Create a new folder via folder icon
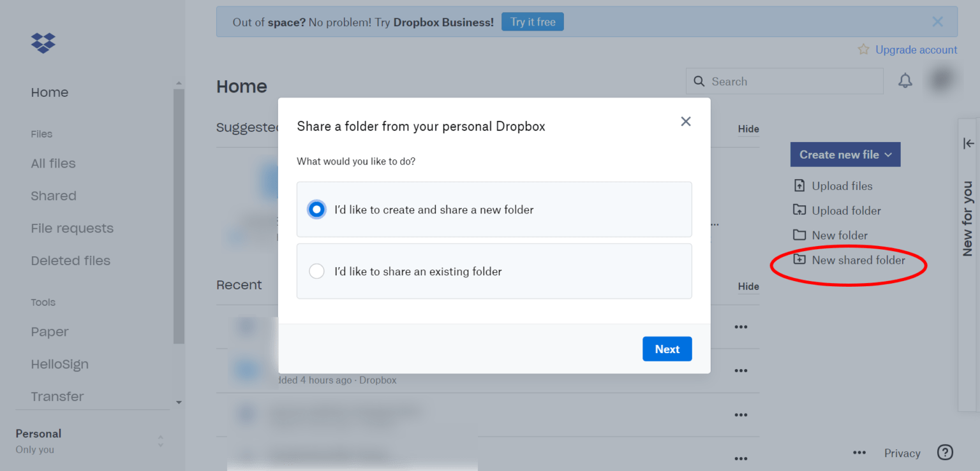 799,235
